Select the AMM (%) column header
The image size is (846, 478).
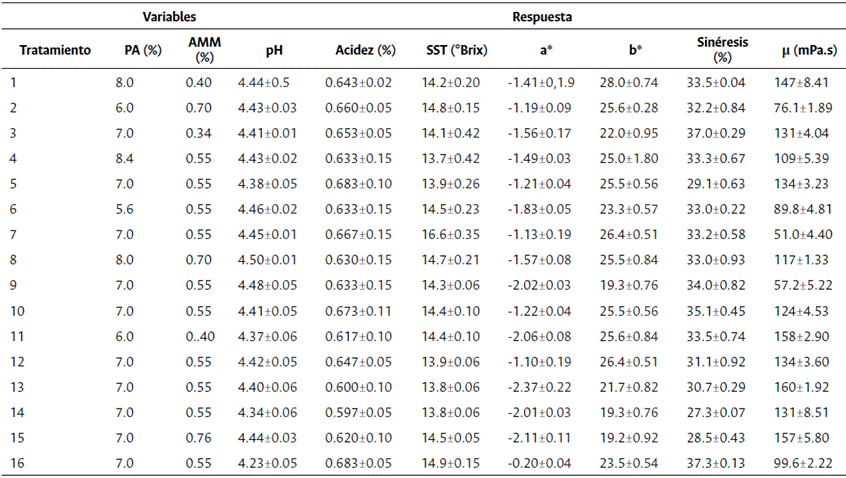point(204,50)
